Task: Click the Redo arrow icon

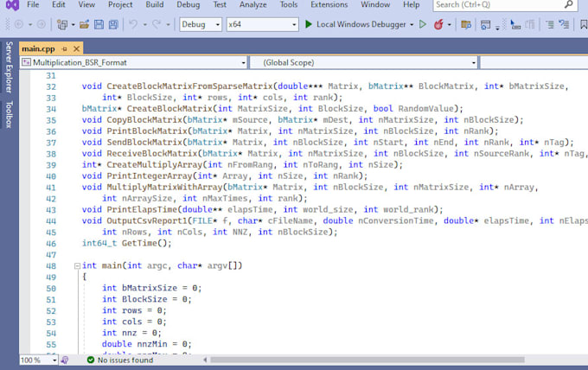Action: coord(157,25)
